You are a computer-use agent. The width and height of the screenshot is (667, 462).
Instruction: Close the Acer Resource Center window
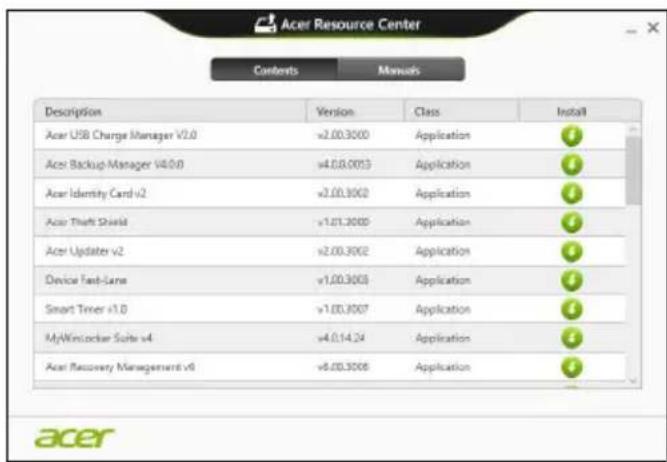click(x=653, y=28)
